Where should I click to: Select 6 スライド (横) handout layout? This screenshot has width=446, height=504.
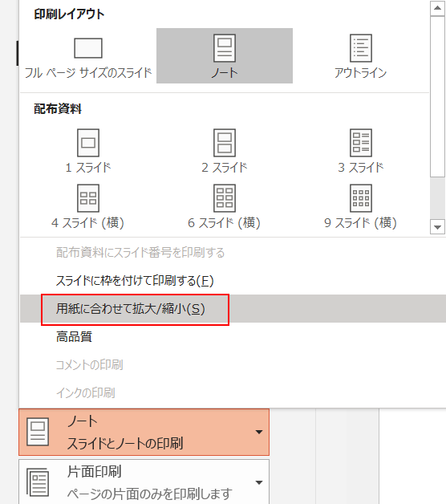[225, 207]
